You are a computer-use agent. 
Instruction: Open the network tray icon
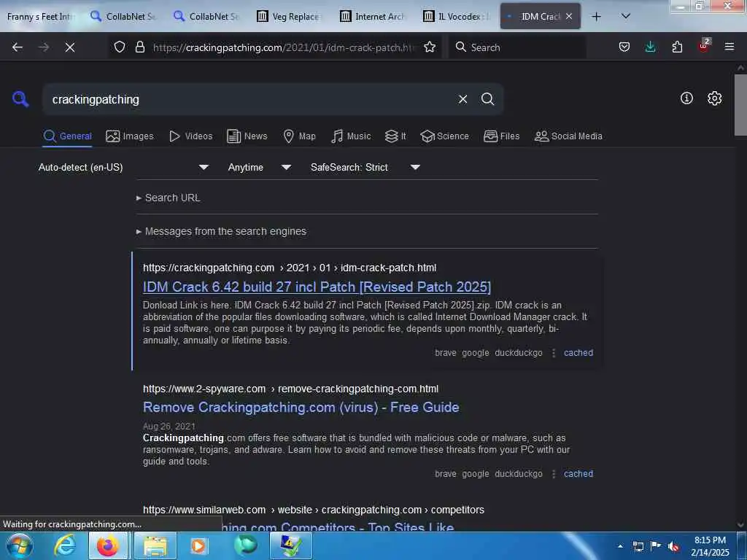point(638,546)
